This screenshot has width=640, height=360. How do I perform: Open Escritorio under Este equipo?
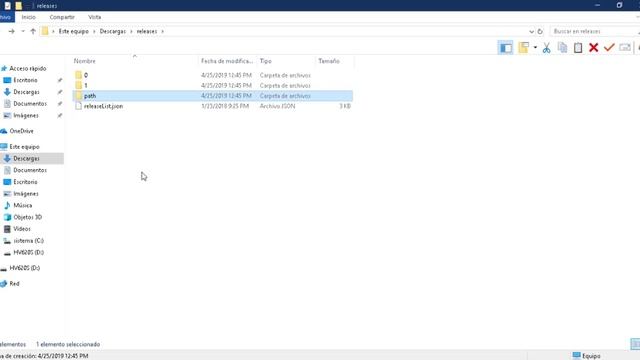25,182
